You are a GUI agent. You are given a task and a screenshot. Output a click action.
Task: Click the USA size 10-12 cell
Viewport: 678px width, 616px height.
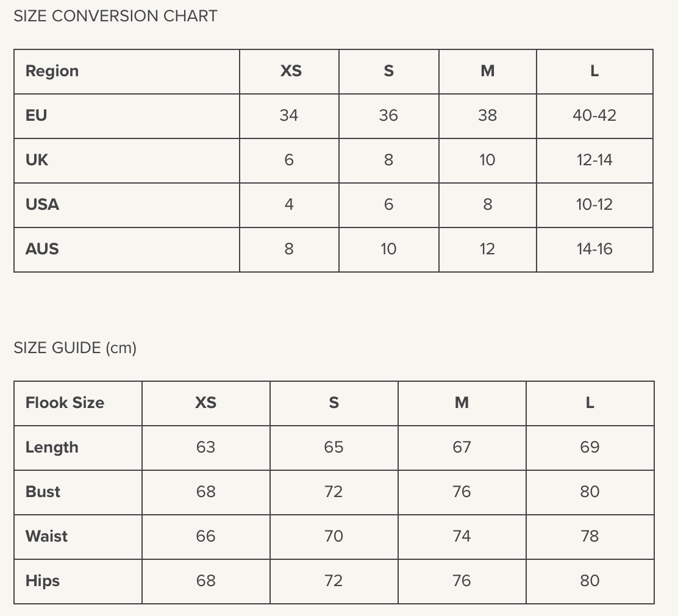[594, 204]
